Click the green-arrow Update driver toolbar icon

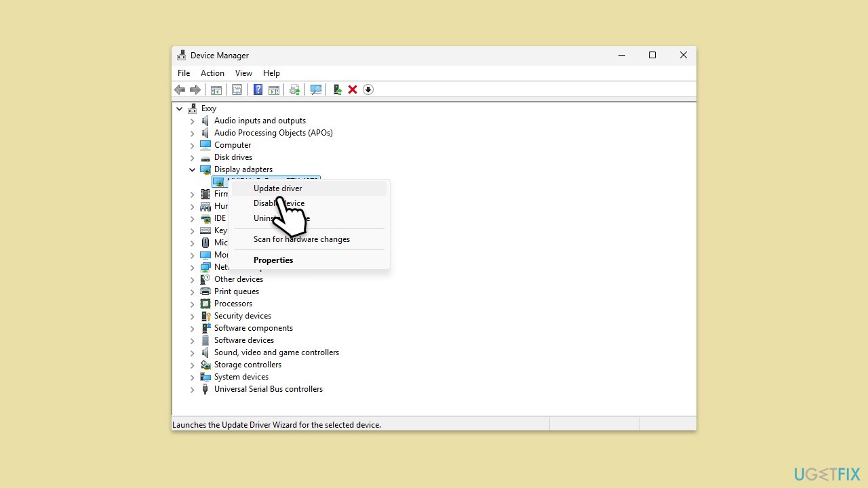[x=337, y=89]
